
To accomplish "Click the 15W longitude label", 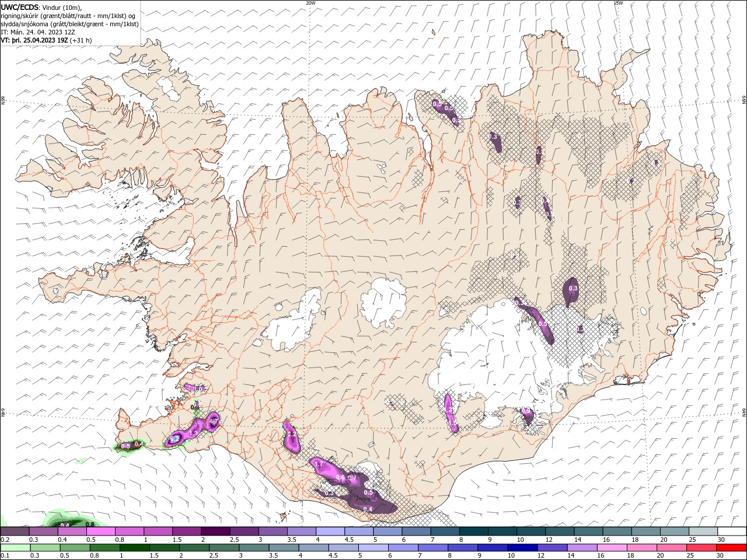I will 618,2.
